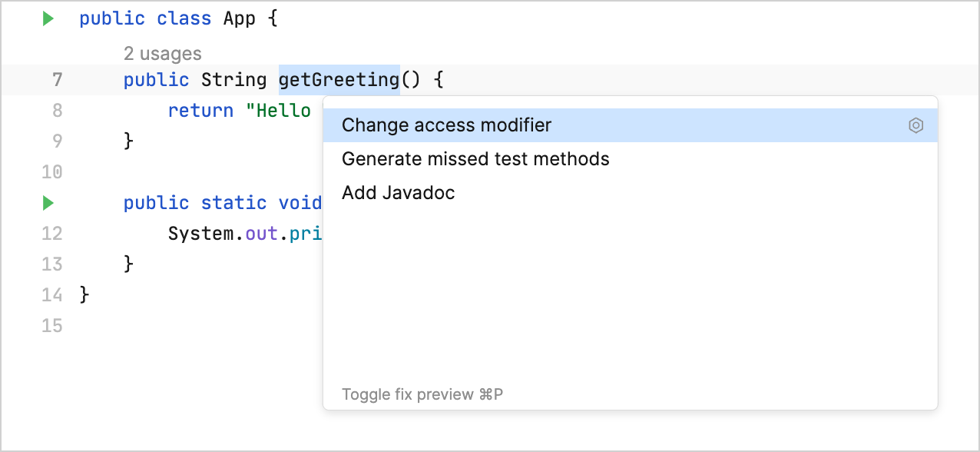Click the closing brace on line 14
The height and width of the screenshot is (452, 980).
(83, 294)
